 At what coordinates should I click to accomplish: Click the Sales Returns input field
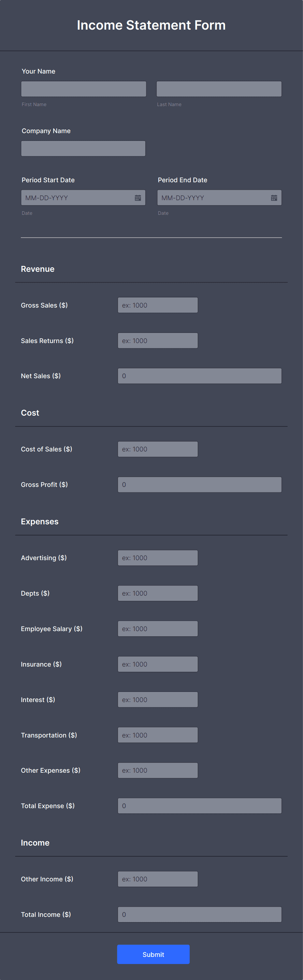[158, 340]
